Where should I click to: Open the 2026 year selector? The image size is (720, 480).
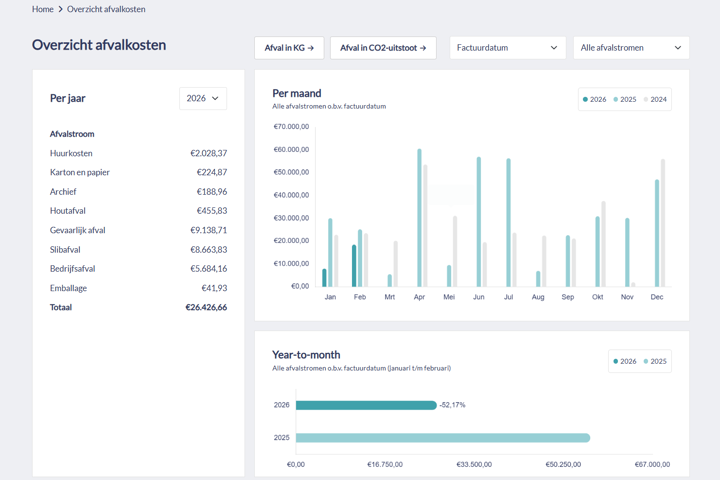coord(203,99)
